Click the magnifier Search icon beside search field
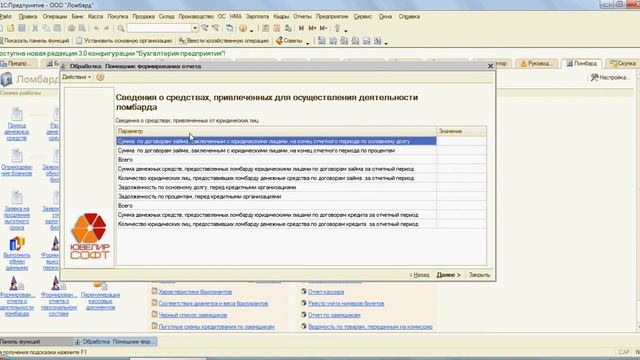This screenshot has width=640, height=360. coord(121,28)
